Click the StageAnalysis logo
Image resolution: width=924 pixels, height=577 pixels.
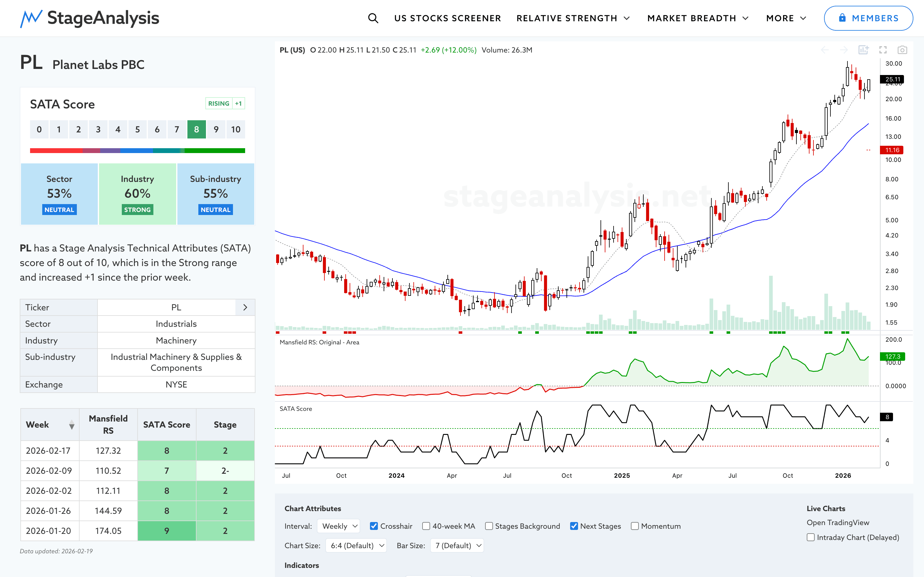tap(90, 18)
